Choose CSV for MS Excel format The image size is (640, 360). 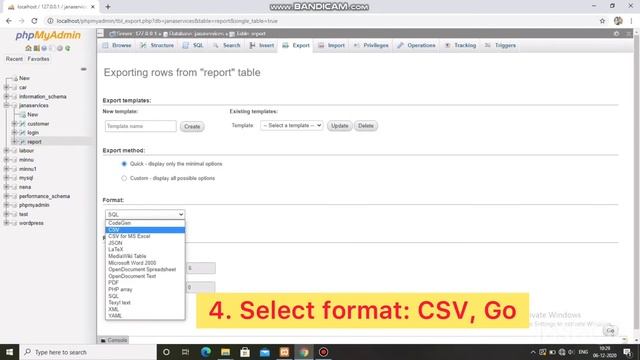tap(145, 236)
